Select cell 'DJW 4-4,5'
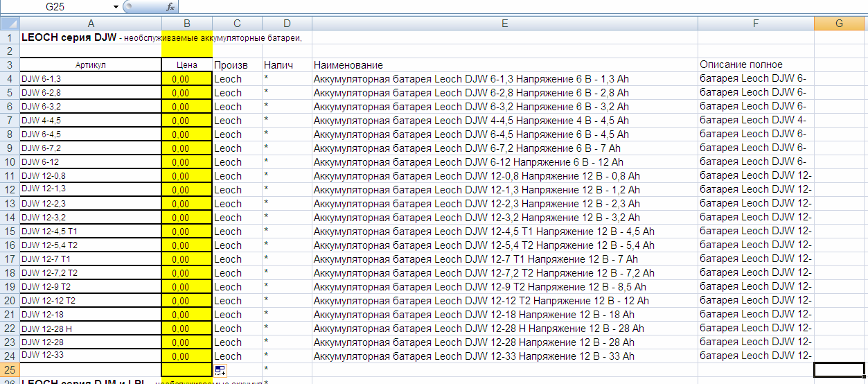 point(91,121)
